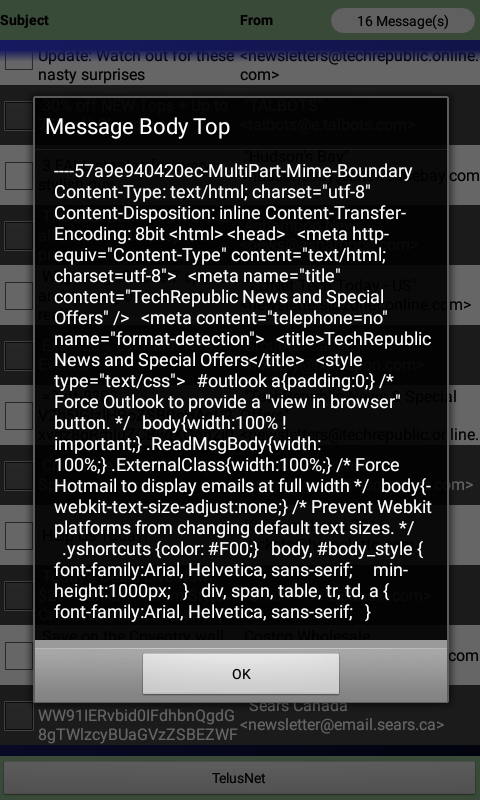
Task: Sort by the Subject column header
Action: coord(24,20)
